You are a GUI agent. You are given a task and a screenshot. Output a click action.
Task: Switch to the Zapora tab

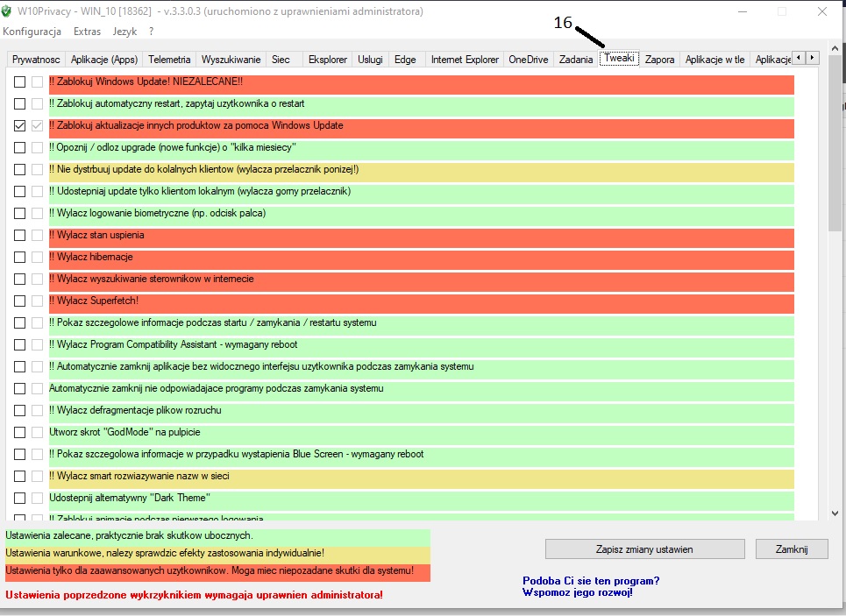pyautogui.click(x=660, y=60)
